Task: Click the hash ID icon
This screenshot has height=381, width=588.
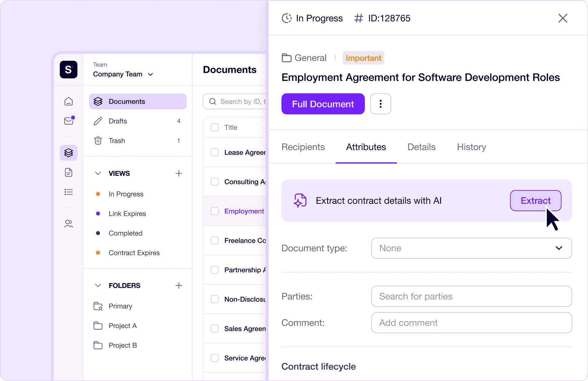Action: coord(358,18)
